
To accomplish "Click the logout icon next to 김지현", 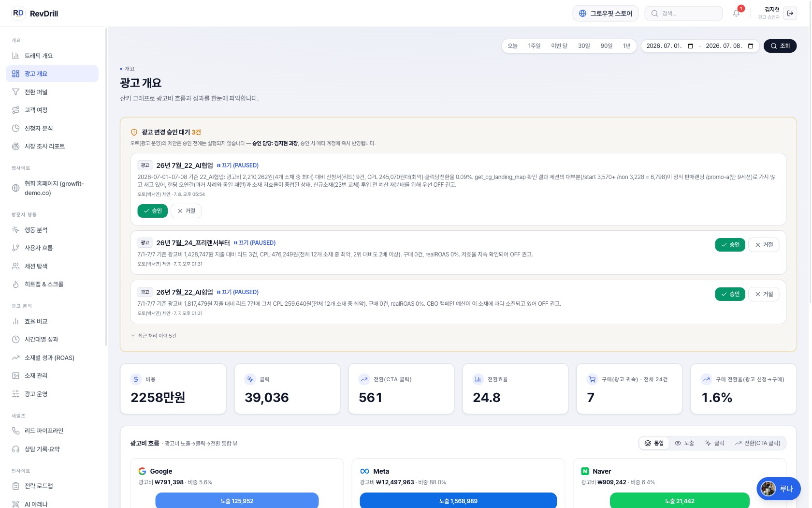I will (790, 14).
